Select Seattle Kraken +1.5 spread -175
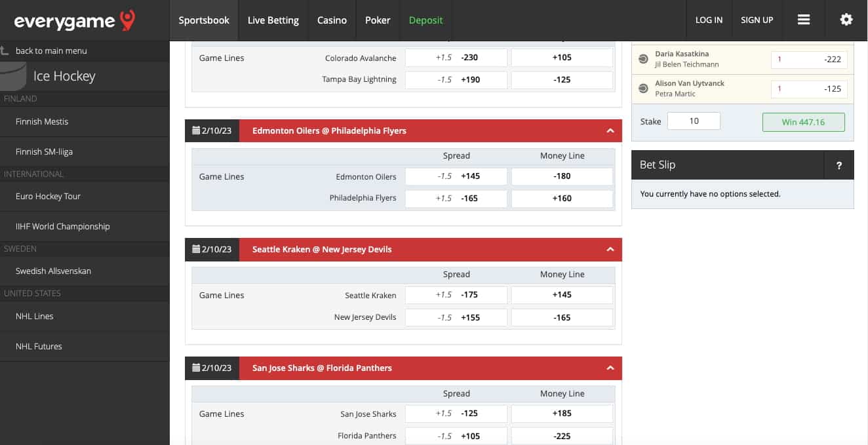868x445 pixels. click(456, 295)
